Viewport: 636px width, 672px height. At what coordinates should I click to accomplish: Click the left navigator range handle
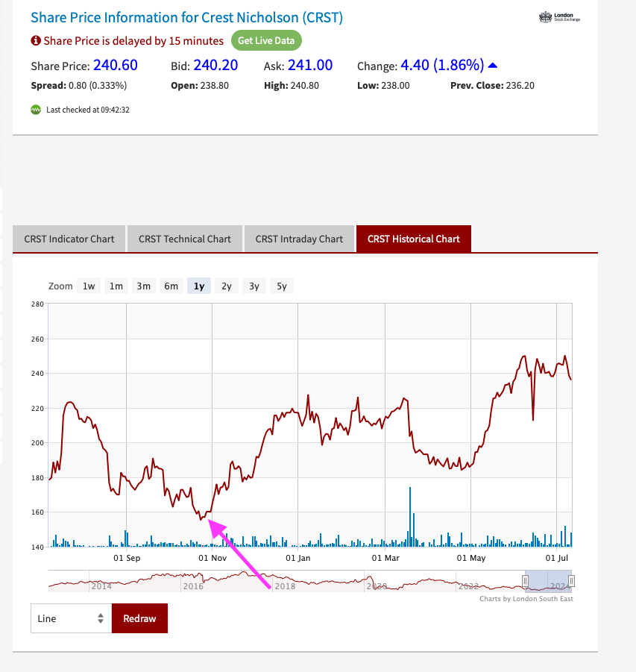(525, 581)
